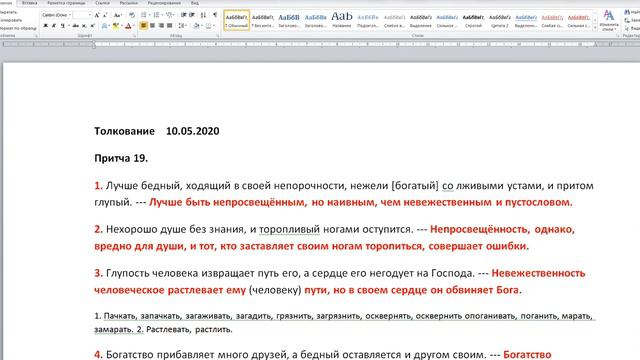Switch to the Ссылки tab
The image size is (640, 360).
pyautogui.click(x=102, y=3)
